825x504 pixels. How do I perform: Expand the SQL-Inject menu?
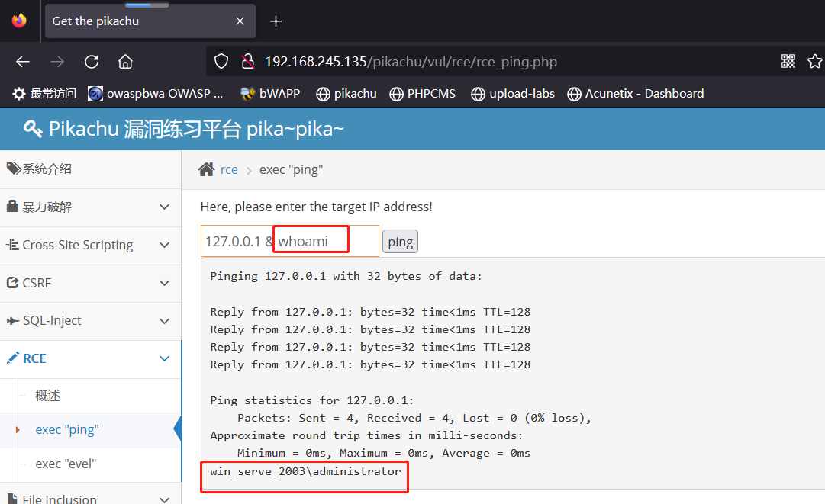[91, 320]
